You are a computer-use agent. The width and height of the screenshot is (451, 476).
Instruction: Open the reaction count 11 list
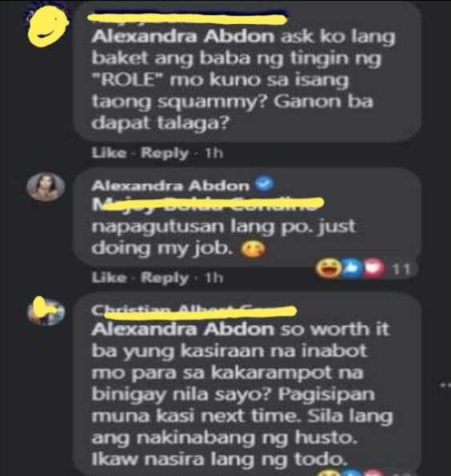pos(401,269)
